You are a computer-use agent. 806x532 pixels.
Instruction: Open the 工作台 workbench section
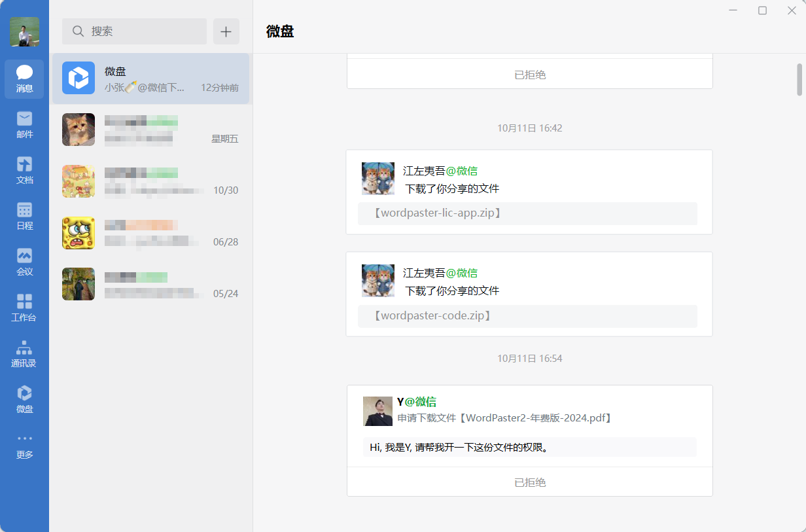point(24,308)
